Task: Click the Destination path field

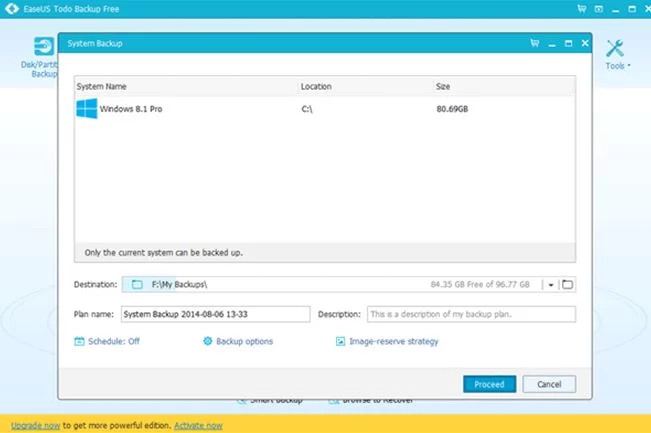Action: pos(330,285)
